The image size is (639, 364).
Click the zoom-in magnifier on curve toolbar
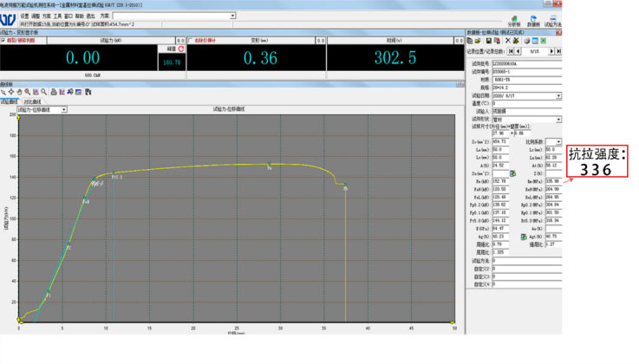(x=28, y=91)
